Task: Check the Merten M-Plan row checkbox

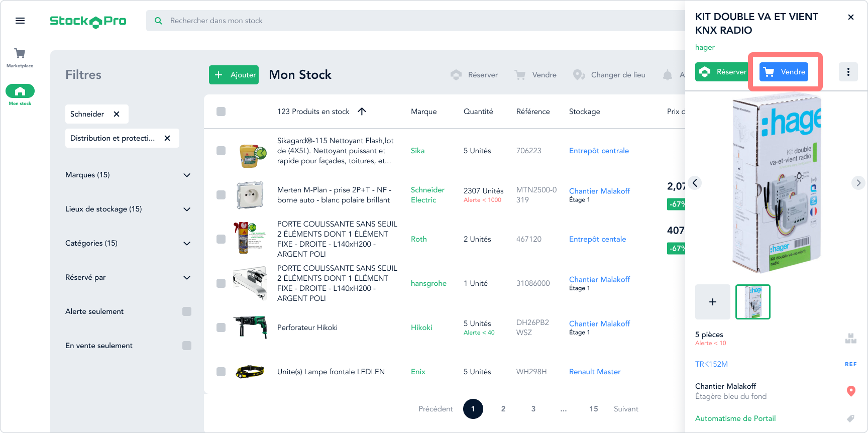Action: pyautogui.click(x=221, y=195)
